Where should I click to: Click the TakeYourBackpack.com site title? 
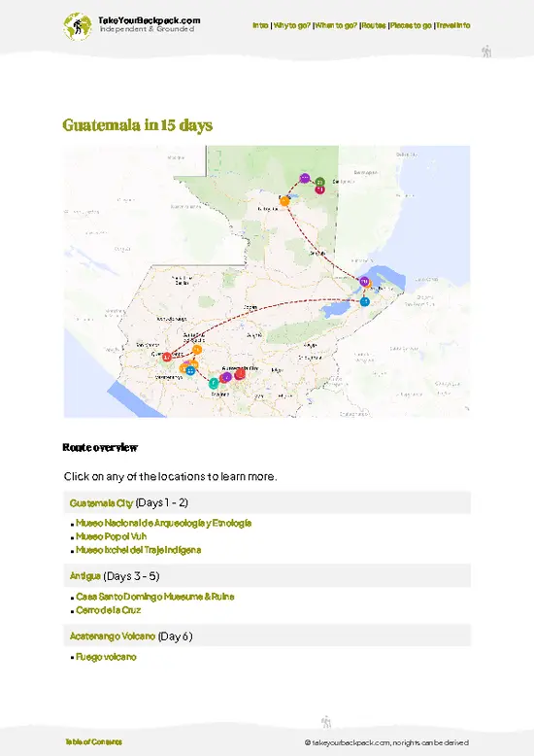tap(149, 20)
